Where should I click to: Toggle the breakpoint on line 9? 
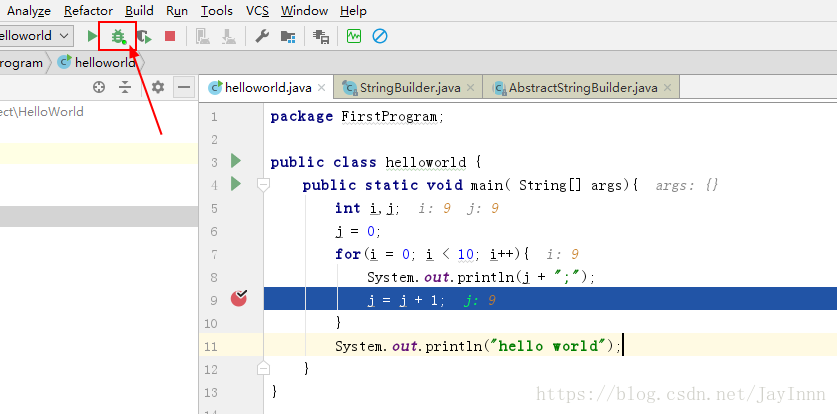239,298
